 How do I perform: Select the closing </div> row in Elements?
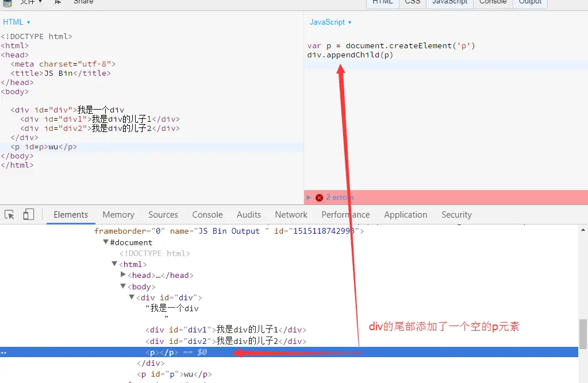pos(151,363)
